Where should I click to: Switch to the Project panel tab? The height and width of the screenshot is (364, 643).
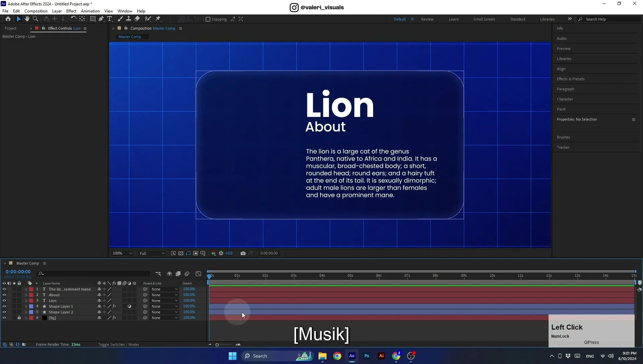tap(10, 28)
